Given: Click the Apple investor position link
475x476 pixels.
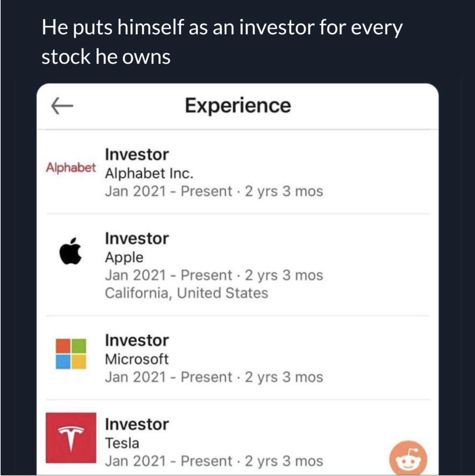Looking at the screenshot, I should pyautogui.click(x=123, y=257).
